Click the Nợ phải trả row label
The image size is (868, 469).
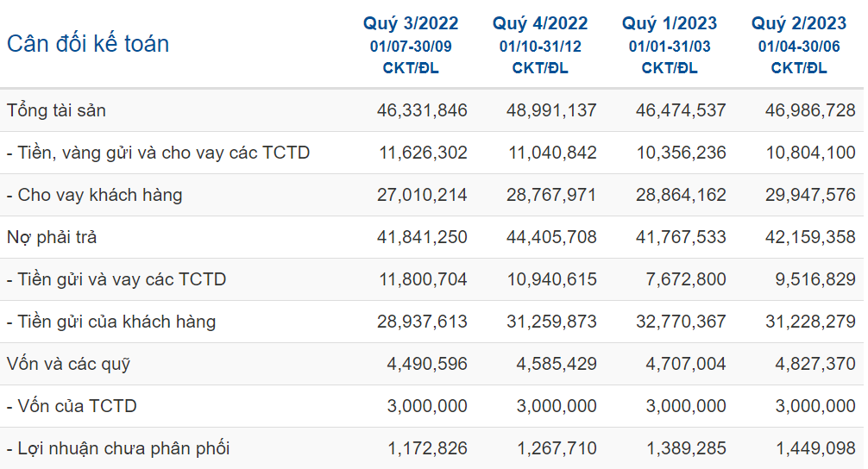pos(51,237)
